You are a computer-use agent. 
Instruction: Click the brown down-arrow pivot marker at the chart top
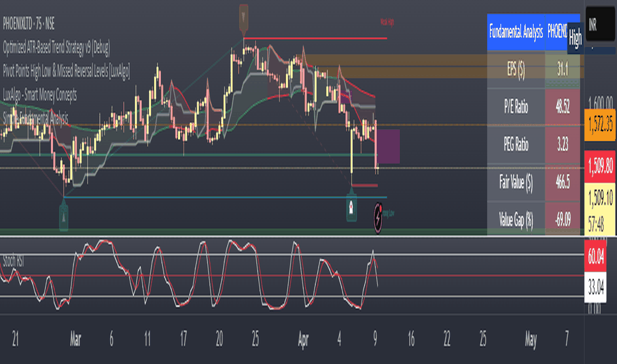coord(244,18)
